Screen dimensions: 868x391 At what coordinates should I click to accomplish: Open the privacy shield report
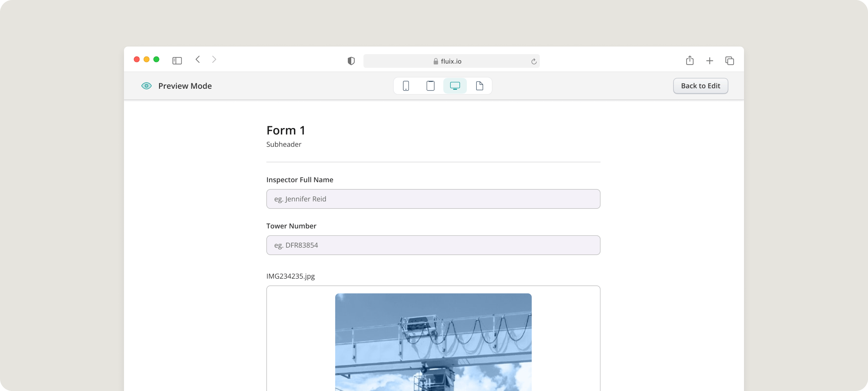point(351,61)
